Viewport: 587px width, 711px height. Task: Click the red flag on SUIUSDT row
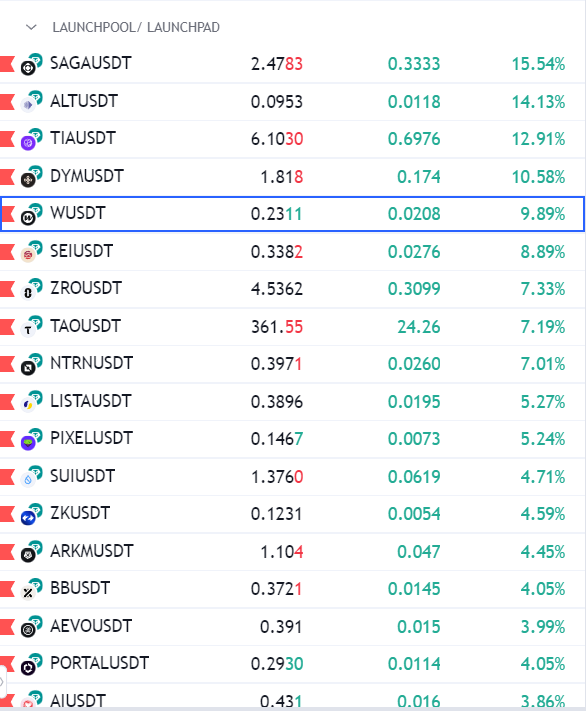point(7,477)
